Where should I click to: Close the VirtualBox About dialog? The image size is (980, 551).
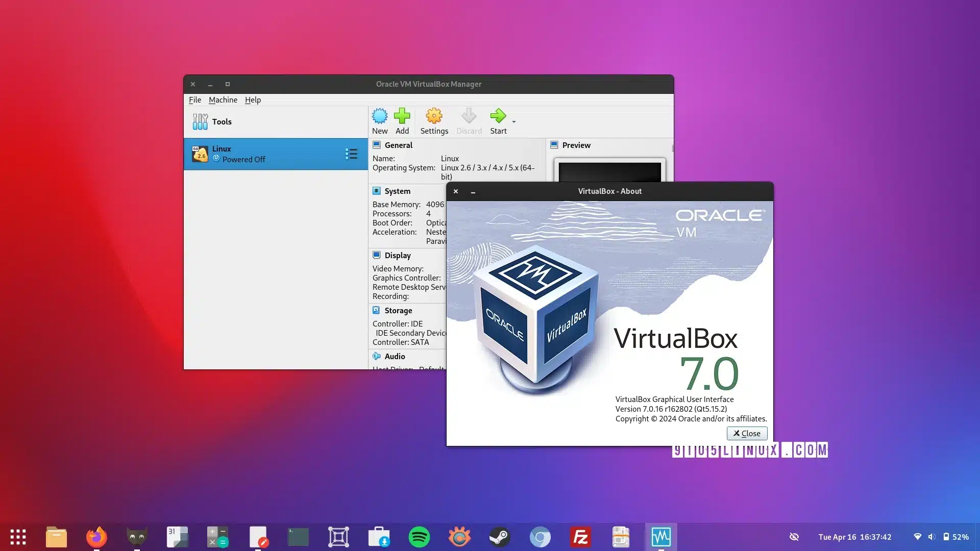click(746, 433)
